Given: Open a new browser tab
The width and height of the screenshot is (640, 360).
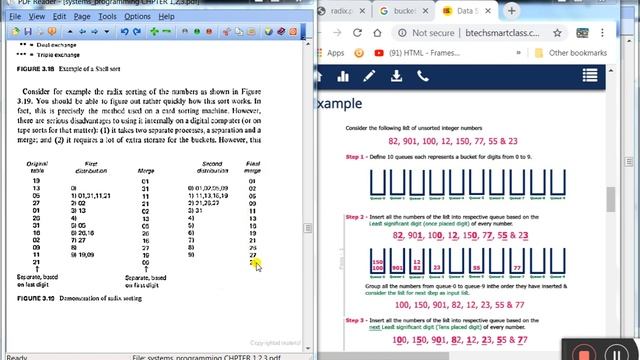Looking at the screenshot, I should click(511, 11).
